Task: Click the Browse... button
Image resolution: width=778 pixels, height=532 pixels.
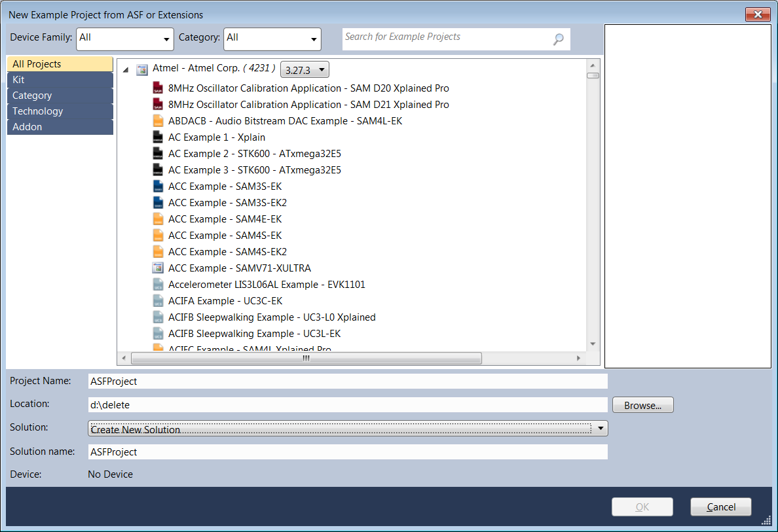Action: tap(643, 405)
